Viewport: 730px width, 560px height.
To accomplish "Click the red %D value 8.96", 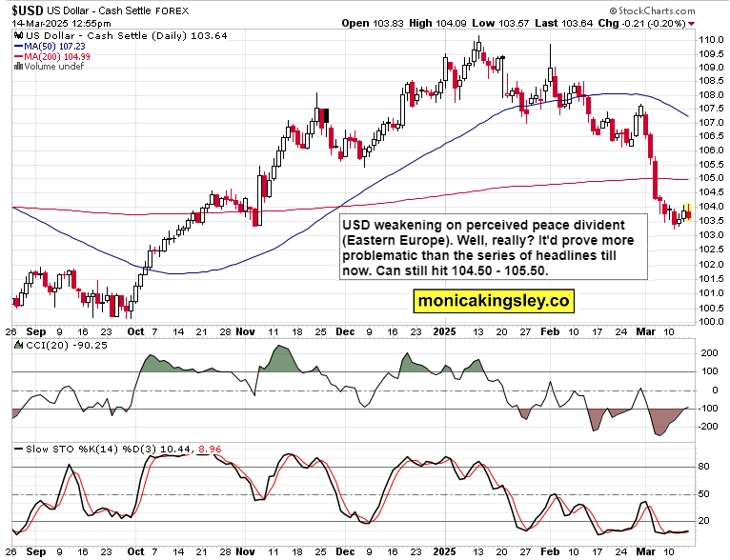I will [210, 450].
